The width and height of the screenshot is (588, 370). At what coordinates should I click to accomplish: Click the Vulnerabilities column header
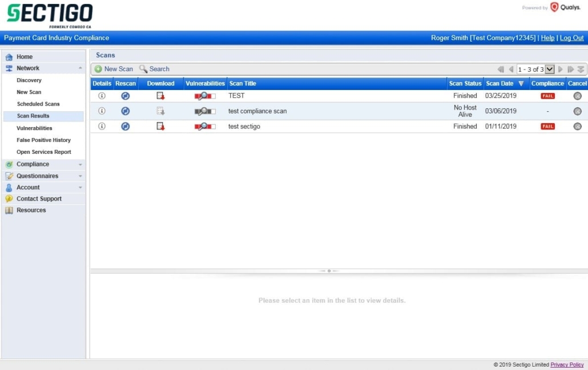pyautogui.click(x=205, y=83)
